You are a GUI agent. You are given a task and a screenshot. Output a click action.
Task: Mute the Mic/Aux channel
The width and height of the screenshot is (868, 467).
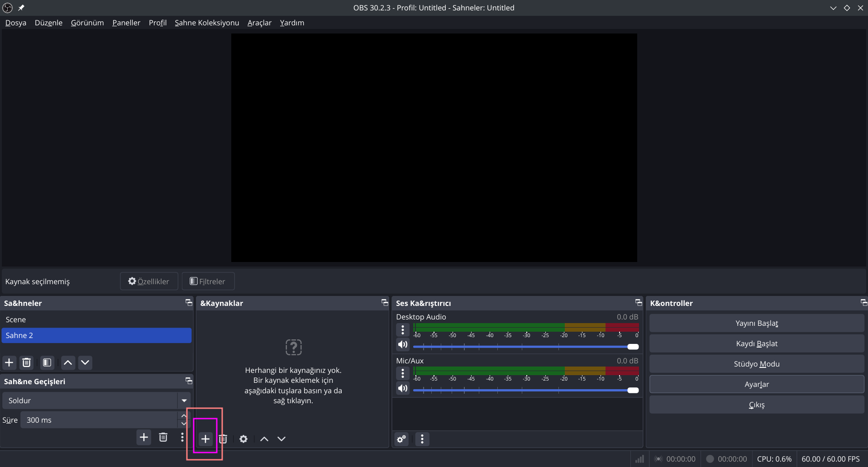pos(403,388)
